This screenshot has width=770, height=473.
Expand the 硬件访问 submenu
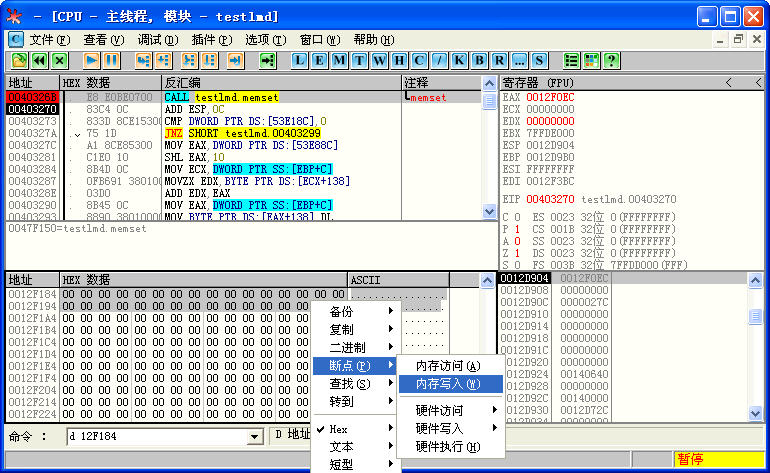pyautogui.click(x=450, y=411)
